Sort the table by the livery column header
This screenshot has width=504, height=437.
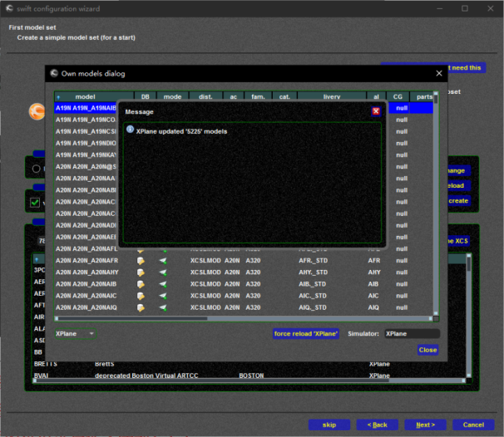point(331,97)
